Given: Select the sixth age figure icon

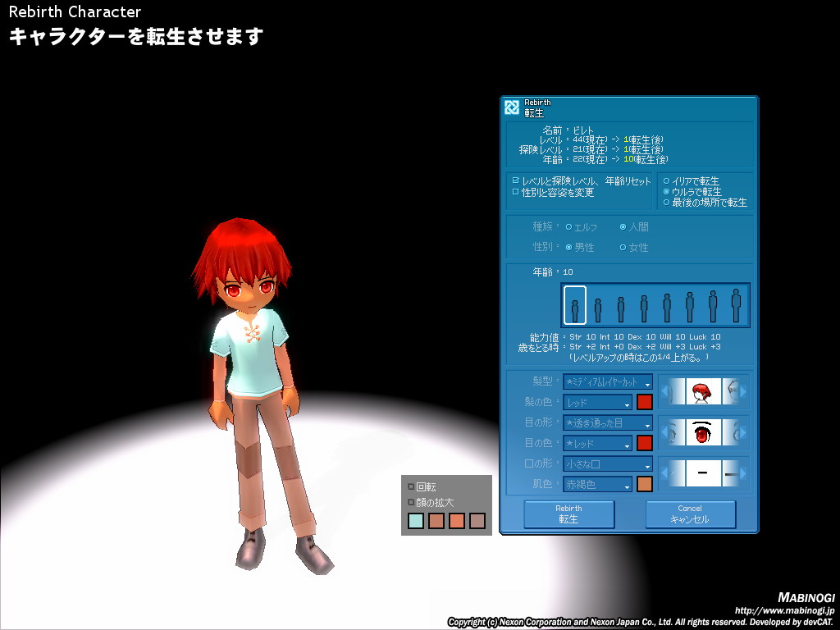Looking at the screenshot, I should click(x=690, y=307).
